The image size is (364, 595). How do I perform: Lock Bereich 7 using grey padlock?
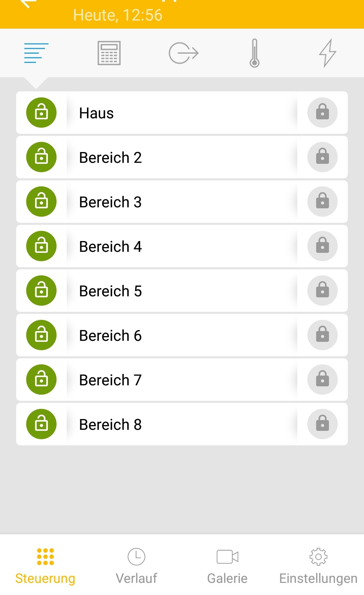[x=322, y=380]
